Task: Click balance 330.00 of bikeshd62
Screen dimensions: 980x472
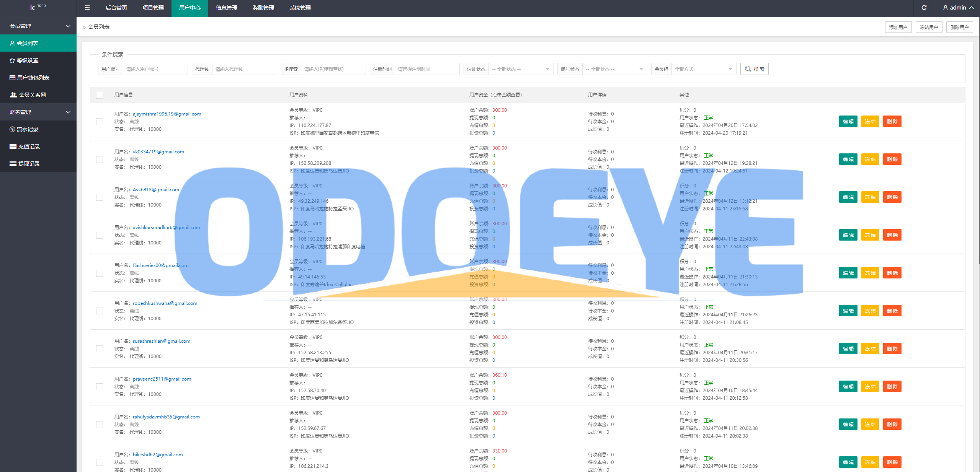Action: (500, 451)
